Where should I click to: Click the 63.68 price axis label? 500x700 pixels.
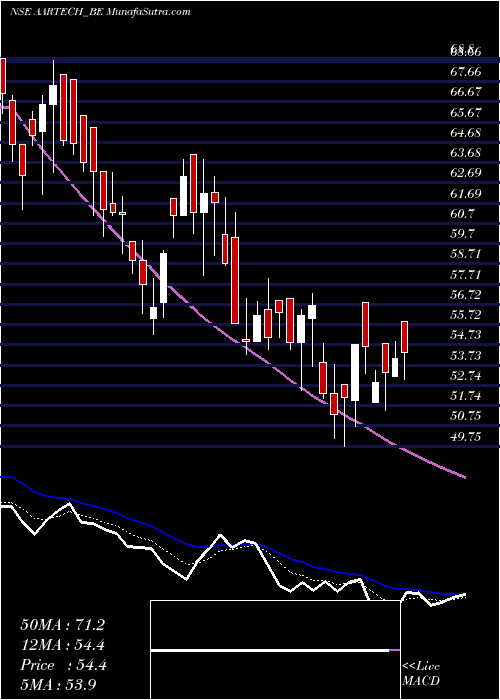coord(466,153)
